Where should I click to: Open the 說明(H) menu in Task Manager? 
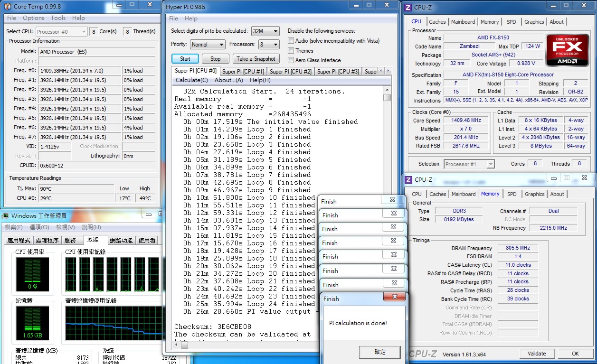point(91,227)
